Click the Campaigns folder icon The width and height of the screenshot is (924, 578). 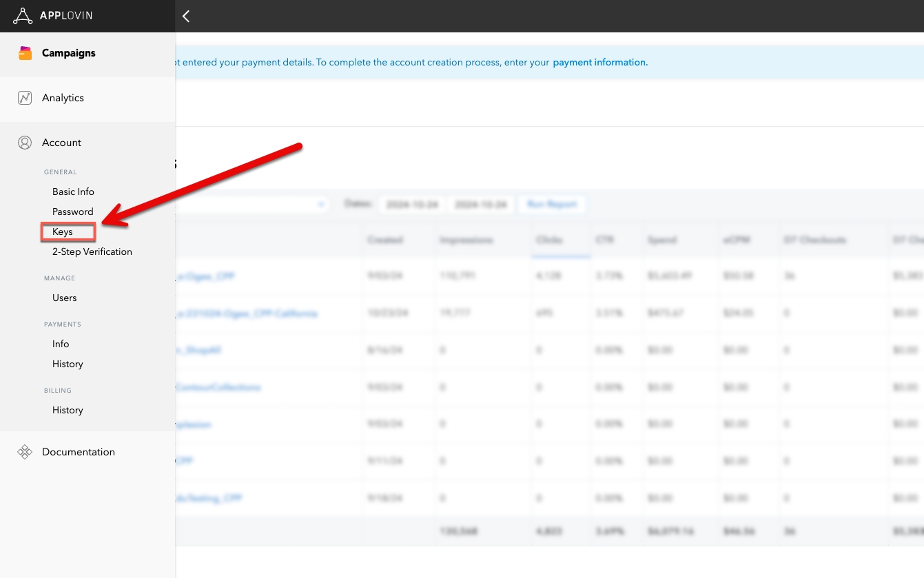(x=25, y=53)
